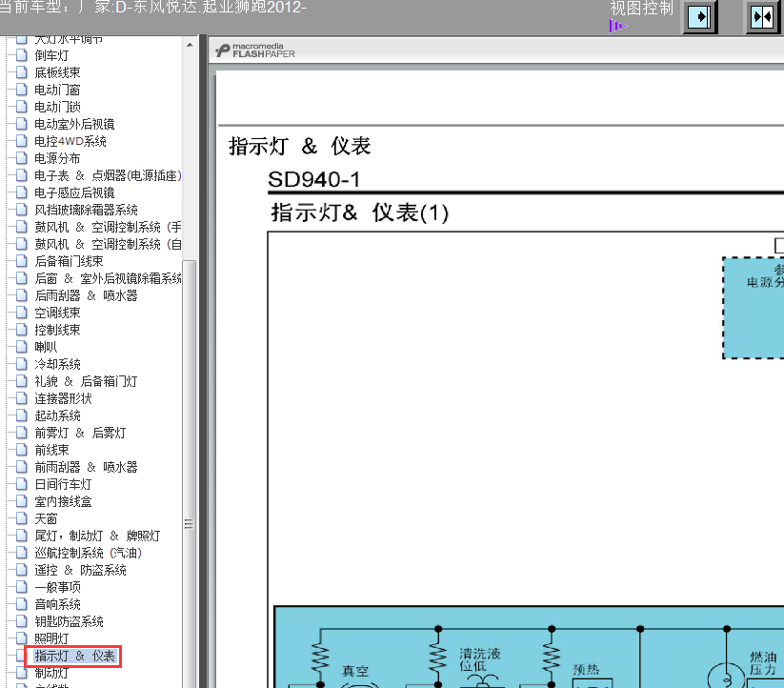Click the document icon beside 倒车灯

click(x=22, y=55)
